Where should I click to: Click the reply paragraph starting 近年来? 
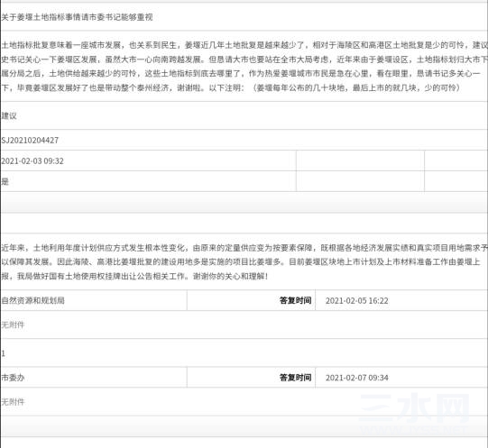click(x=244, y=261)
